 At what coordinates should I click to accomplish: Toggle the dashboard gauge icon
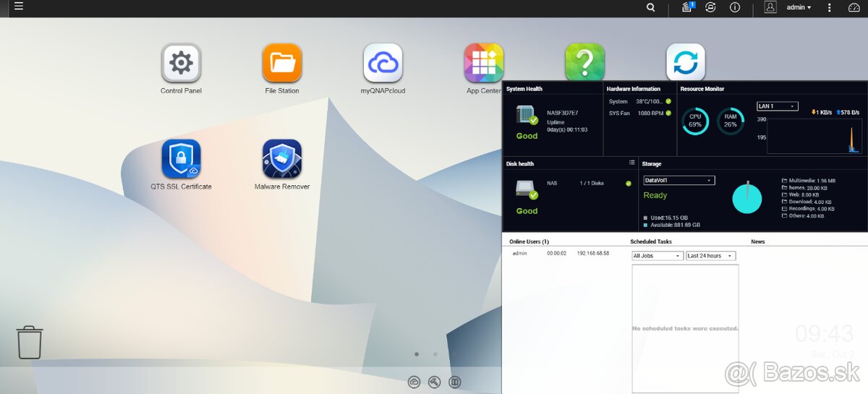pyautogui.click(x=853, y=7)
